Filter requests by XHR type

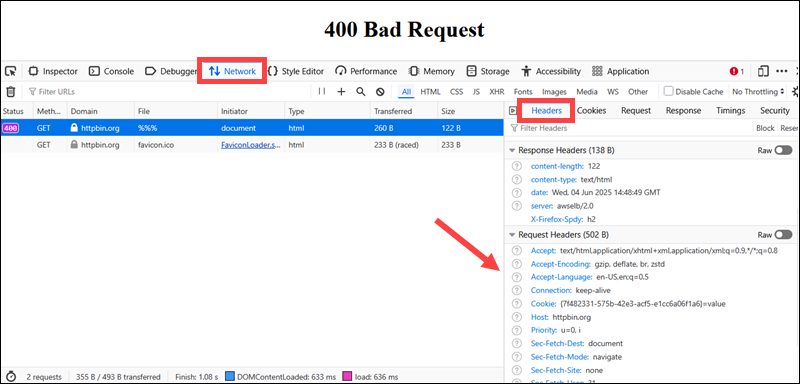tap(496, 92)
